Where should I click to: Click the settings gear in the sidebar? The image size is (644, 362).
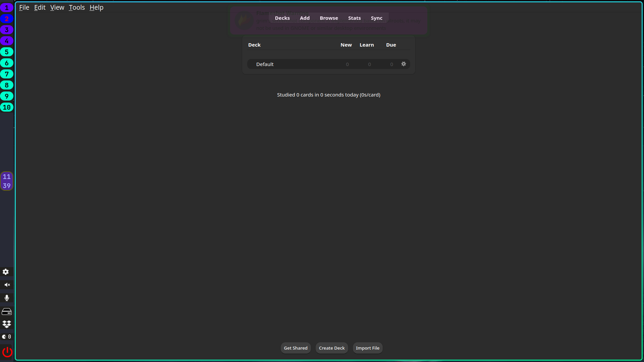6,272
